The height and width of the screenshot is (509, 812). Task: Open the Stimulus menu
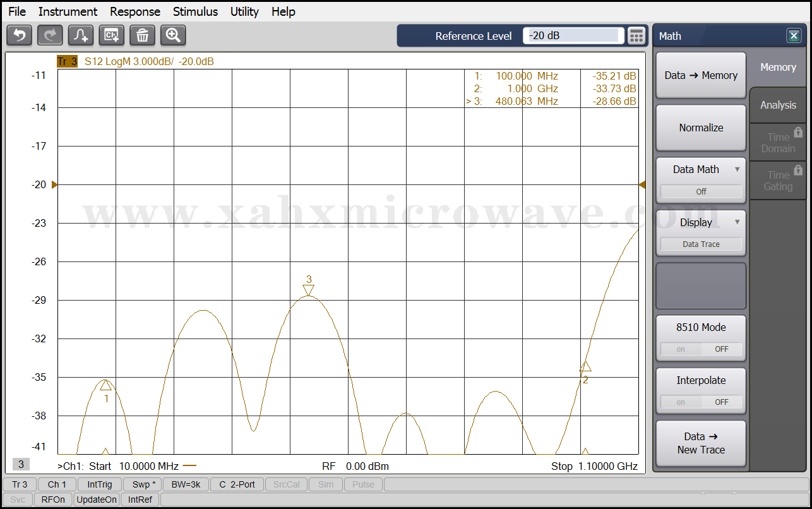(195, 11)
